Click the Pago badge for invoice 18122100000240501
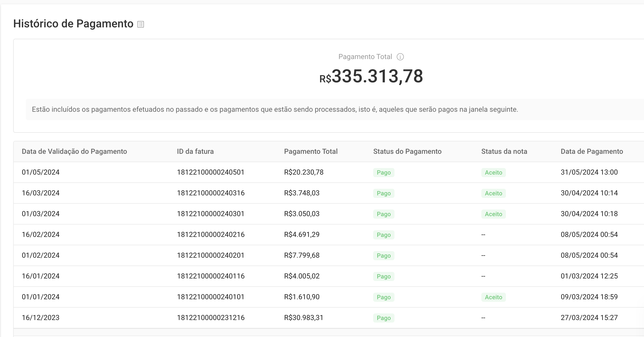 pos(384,173)
